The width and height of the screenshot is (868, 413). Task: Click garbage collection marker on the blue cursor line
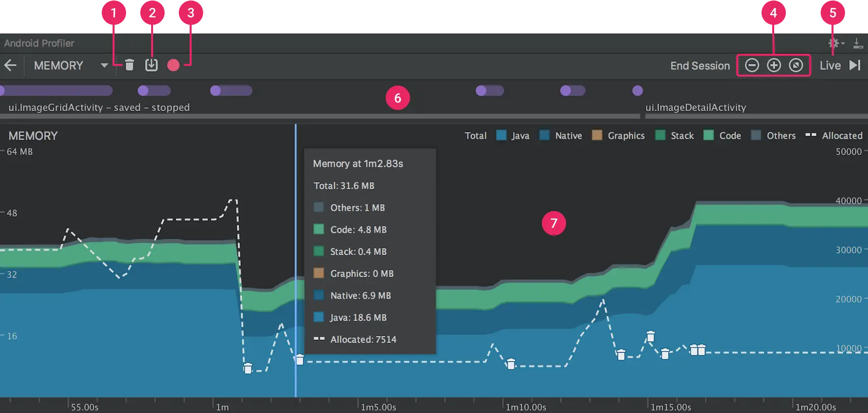tap(300, 359)
